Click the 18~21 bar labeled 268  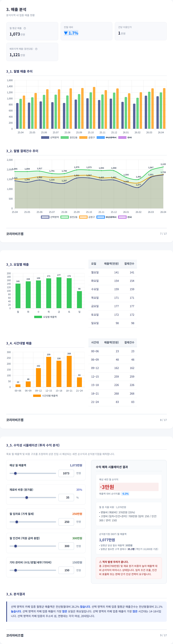69,372
